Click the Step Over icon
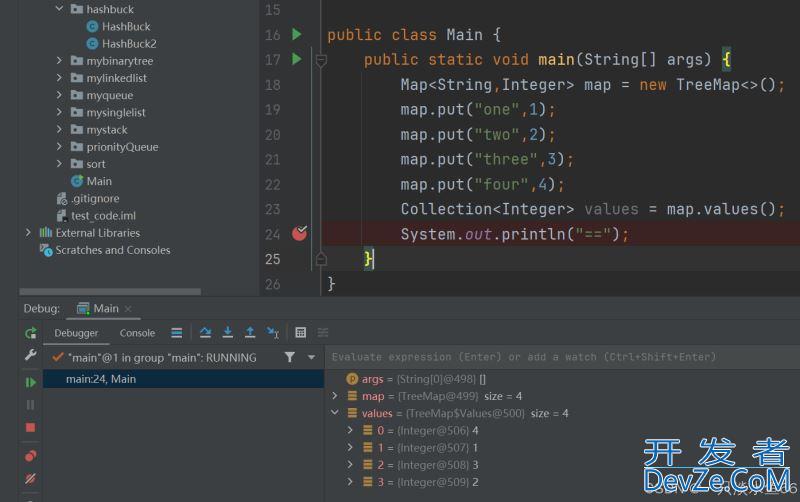The image size is (800, 502). (205, 333)
